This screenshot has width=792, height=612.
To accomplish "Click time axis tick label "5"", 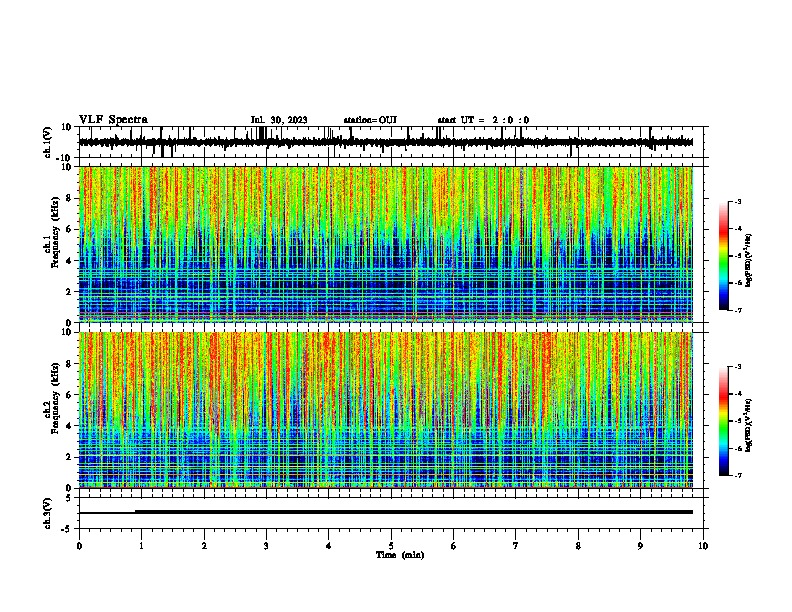I will point(391,546).
